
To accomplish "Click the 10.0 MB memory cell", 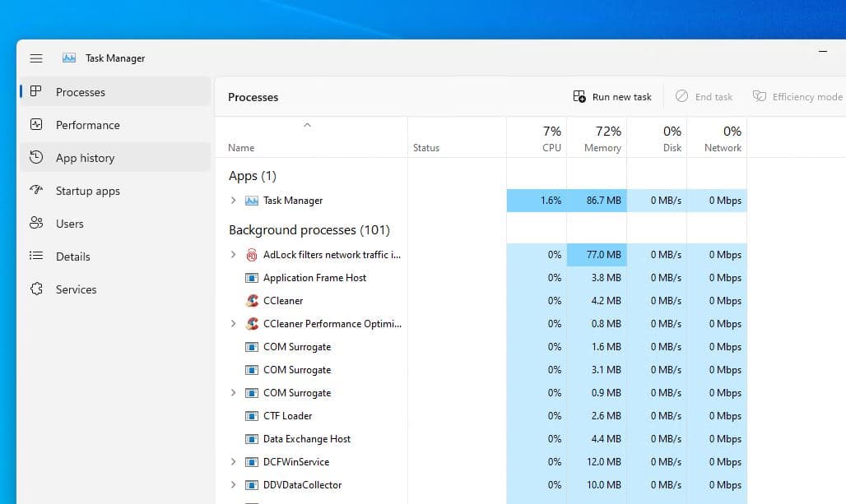I will click(x=597, y=484).
